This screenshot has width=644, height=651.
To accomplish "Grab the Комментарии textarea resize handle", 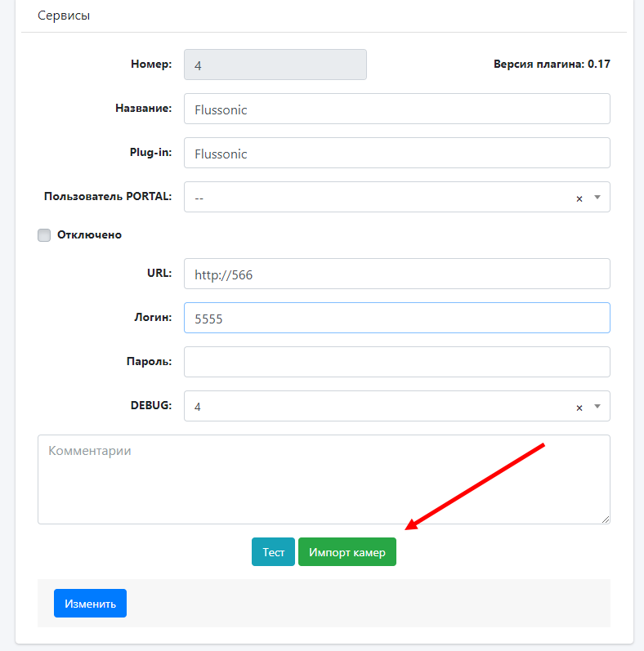I will click(606, 519).
